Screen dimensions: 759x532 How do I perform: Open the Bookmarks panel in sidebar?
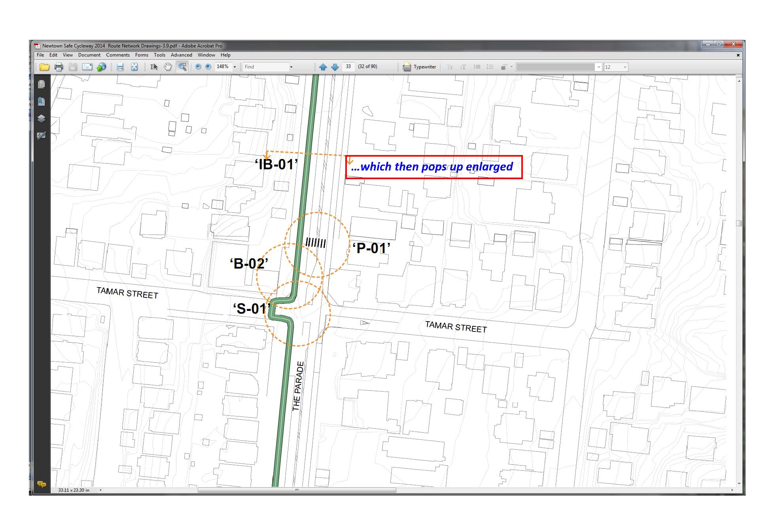click(41, 101)
